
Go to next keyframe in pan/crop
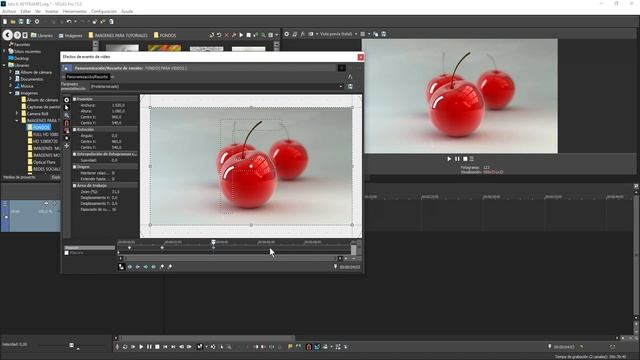click(x=146, y=267)
